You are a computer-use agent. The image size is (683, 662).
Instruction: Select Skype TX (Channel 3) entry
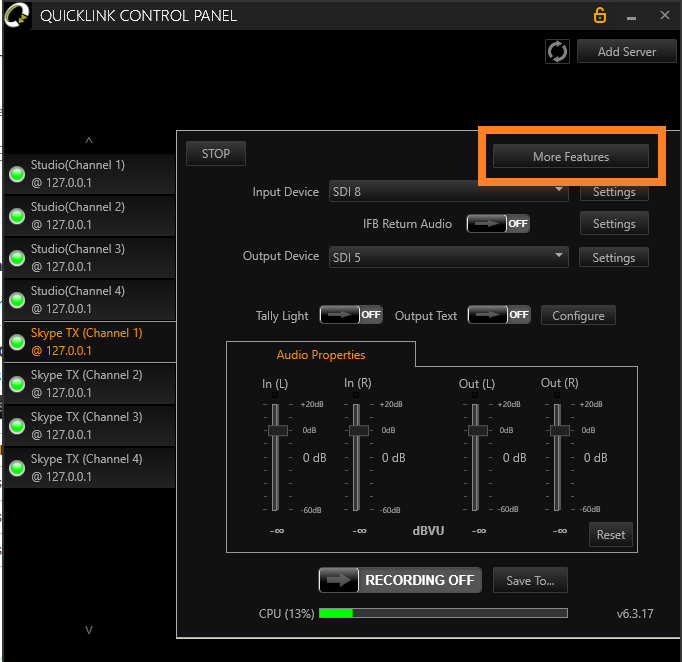tap(89, 426)
